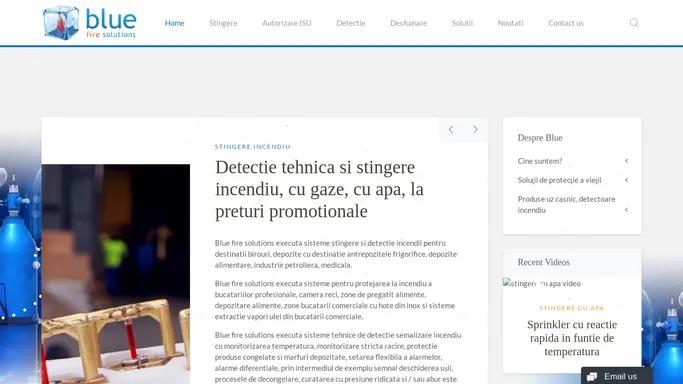Open the search magnifier icon
Viewport: 683px width, 384px height.
[634, 23]
